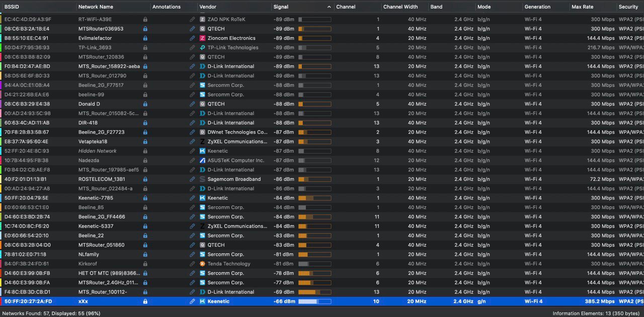
Task: Click annotation pencil for Keenetic-7785
Action: coord(192,198)
